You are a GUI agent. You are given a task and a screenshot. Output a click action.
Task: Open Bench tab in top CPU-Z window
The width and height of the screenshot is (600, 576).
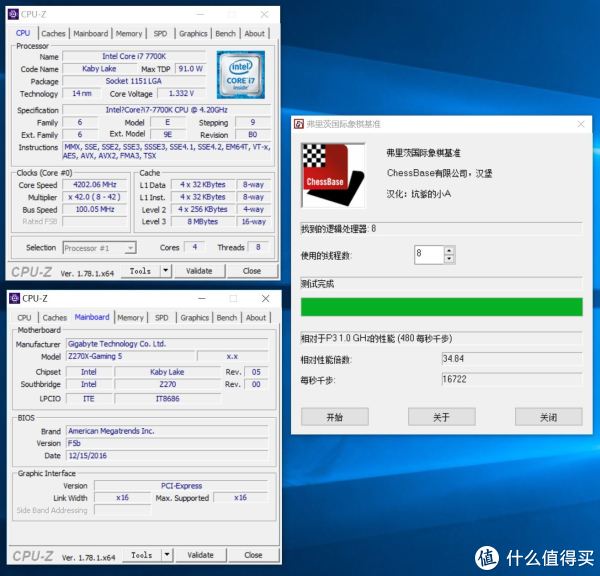225,34
